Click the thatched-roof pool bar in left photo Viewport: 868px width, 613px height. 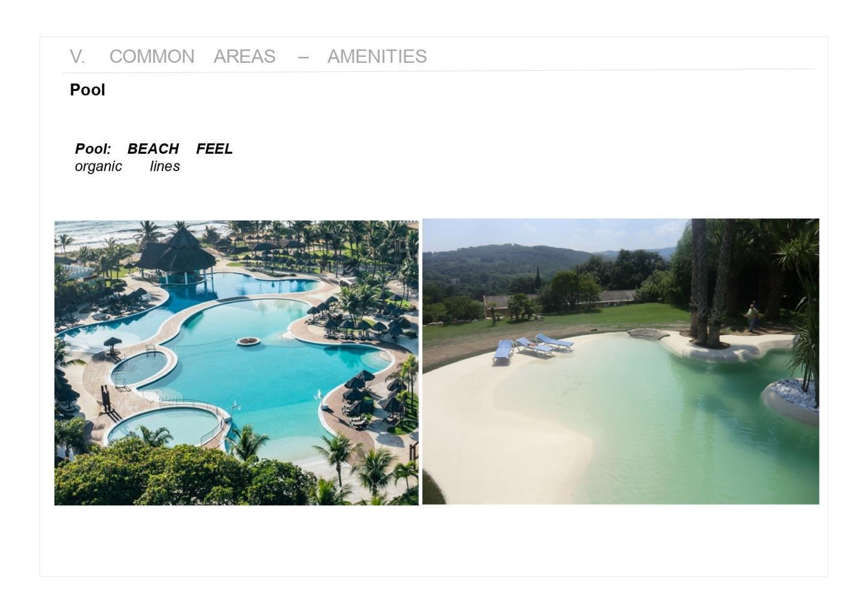pyautogui.click(x=177, y=254)
